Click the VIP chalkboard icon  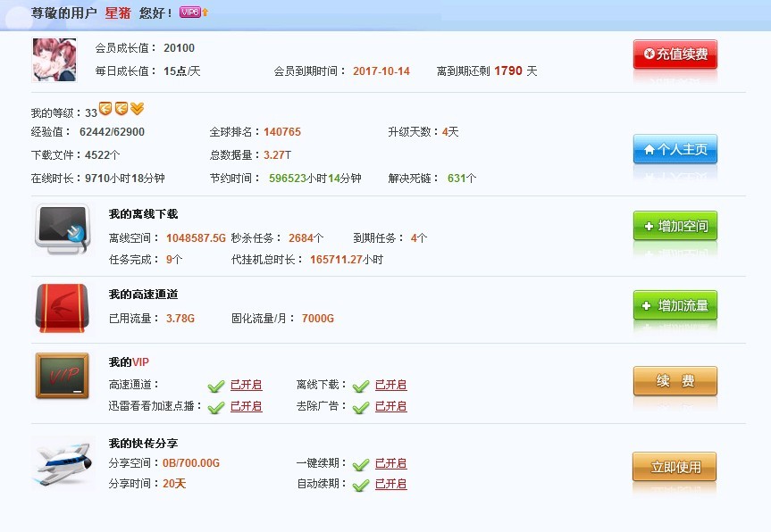[x=62, y=375]
